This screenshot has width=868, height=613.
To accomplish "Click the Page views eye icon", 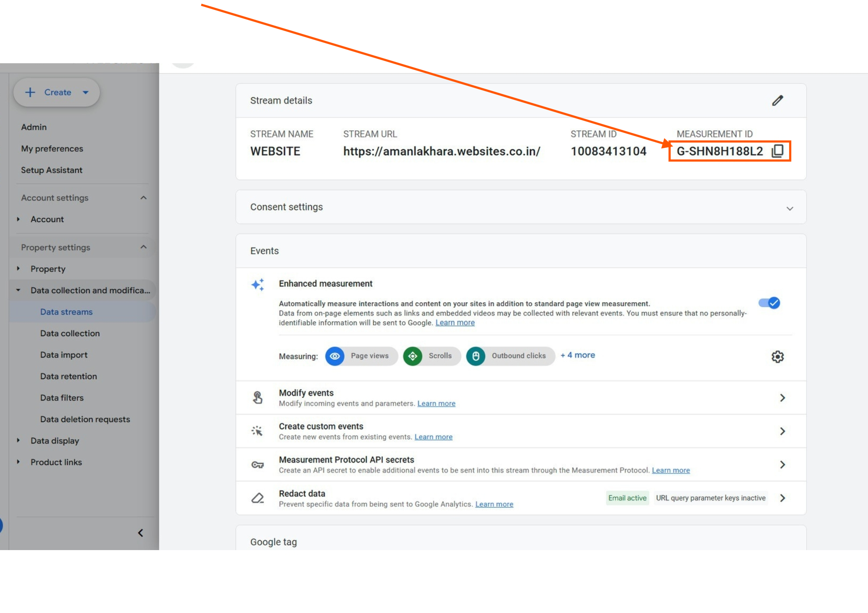I will [x=335, y=356].
